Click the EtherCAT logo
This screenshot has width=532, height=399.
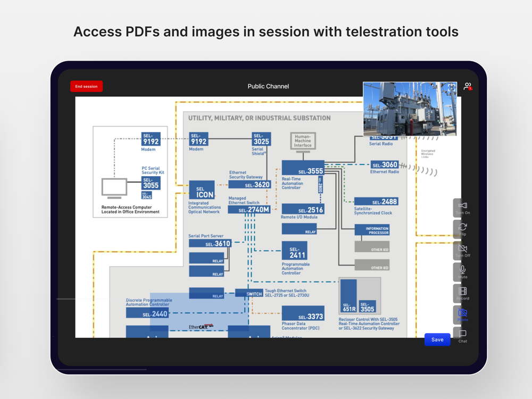[x=201, y=327]
